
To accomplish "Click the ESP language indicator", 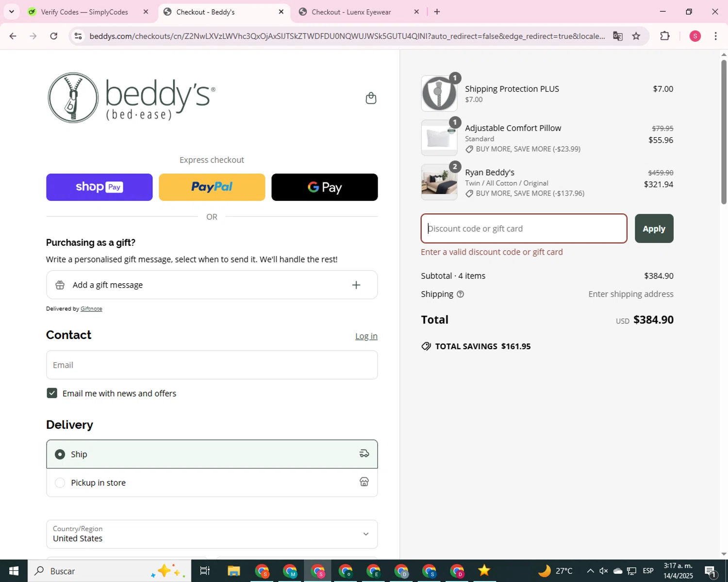I will [648, 571].
